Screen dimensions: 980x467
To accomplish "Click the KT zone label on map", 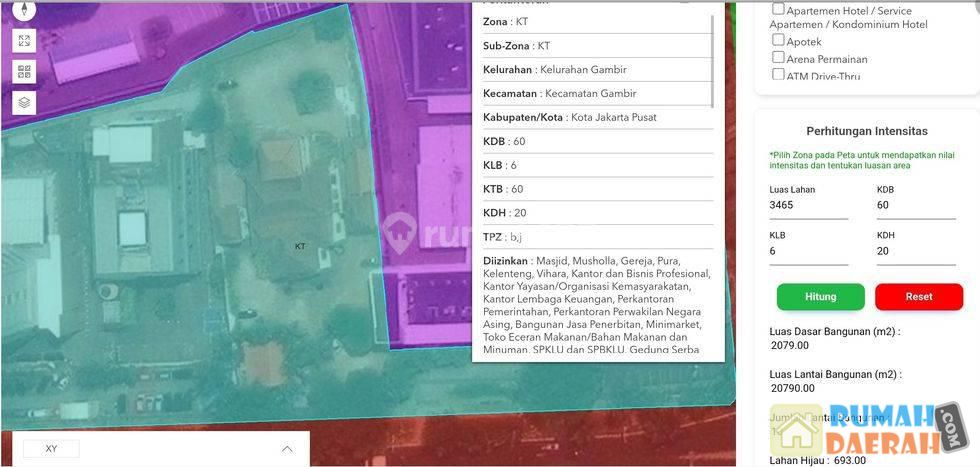I will [x=300, y=246].
